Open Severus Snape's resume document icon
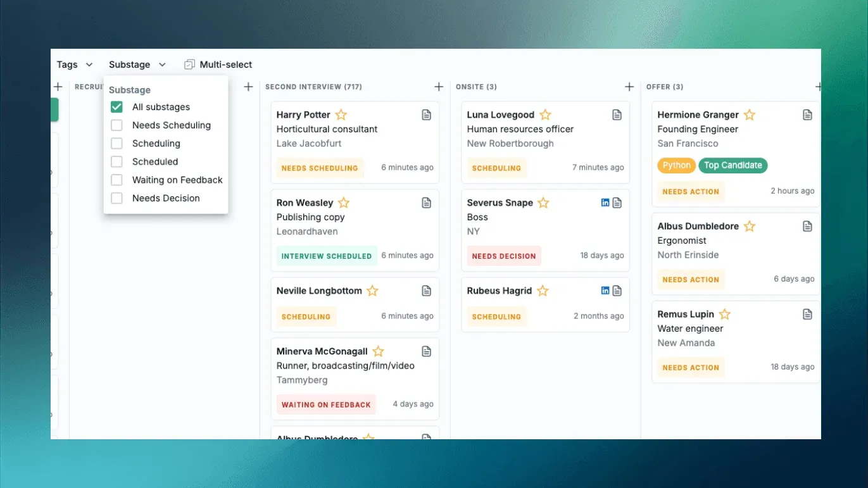The height and width of the screenshot is (488, 868). [617, 203]
